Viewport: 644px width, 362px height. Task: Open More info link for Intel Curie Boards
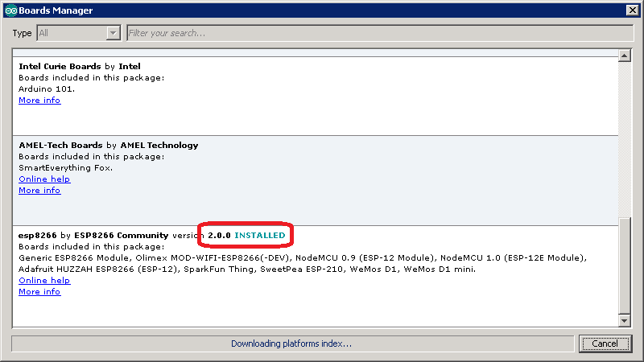(x=39, y=100)
